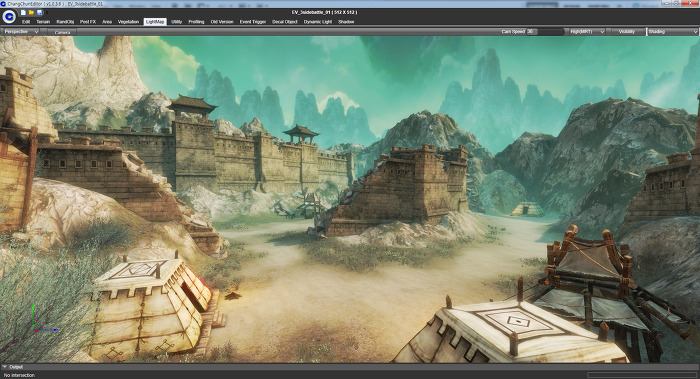Open the Perspective view dropdown
The height and width of the screenshot is (379, 700).
(x=21, y=32)
